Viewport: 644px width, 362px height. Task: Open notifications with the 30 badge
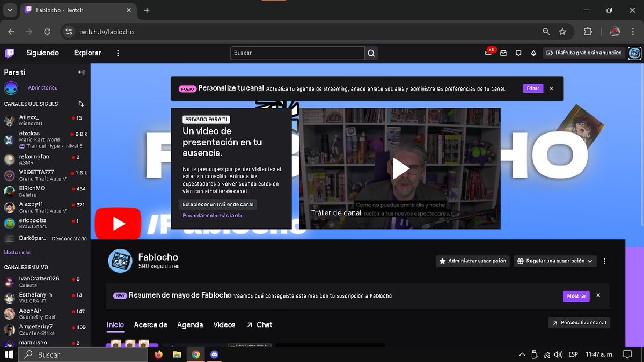coord(489,53)
